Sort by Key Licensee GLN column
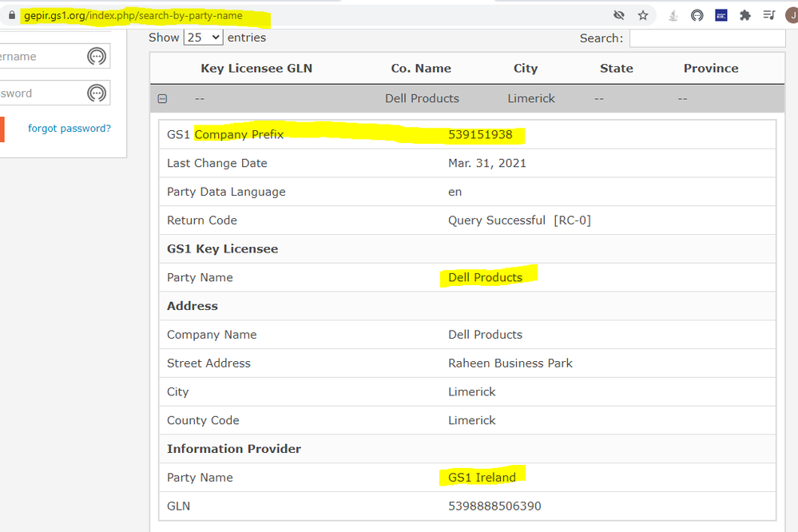Screen dimensions: 798x532 (256, 68)
